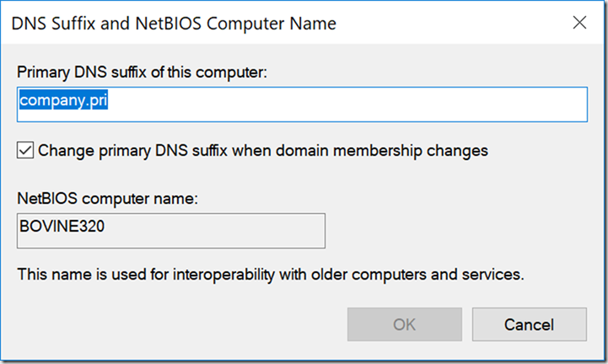The width and height of the screenshot is (608, 364).
Task: Uncheck the change primary DNS suffix checkbox
Action: coord(25,151)
